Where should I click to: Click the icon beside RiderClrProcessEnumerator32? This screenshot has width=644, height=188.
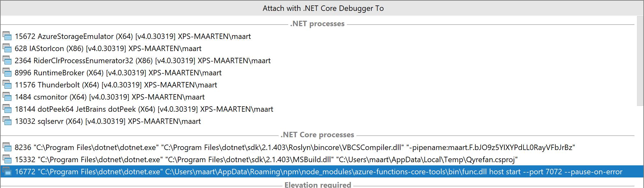coord(7,60)
